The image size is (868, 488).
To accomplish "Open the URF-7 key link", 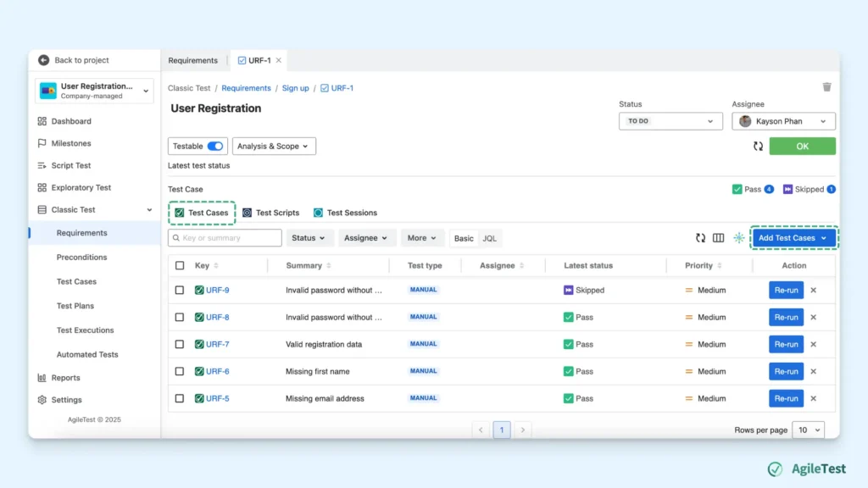I will point(218,344).
